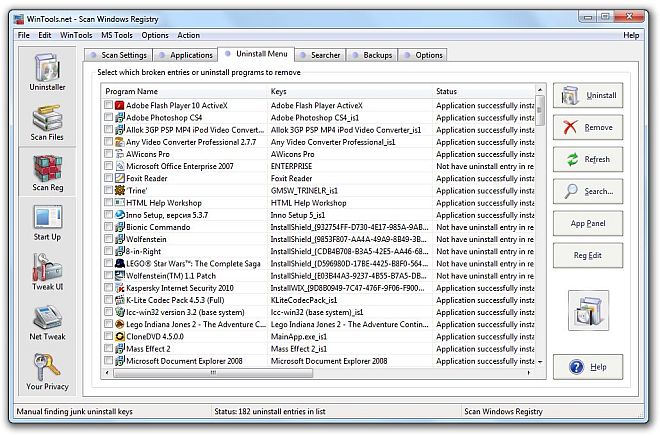Click the Refresh button
This screenshot has width=660, height=436.
point(588,160)
